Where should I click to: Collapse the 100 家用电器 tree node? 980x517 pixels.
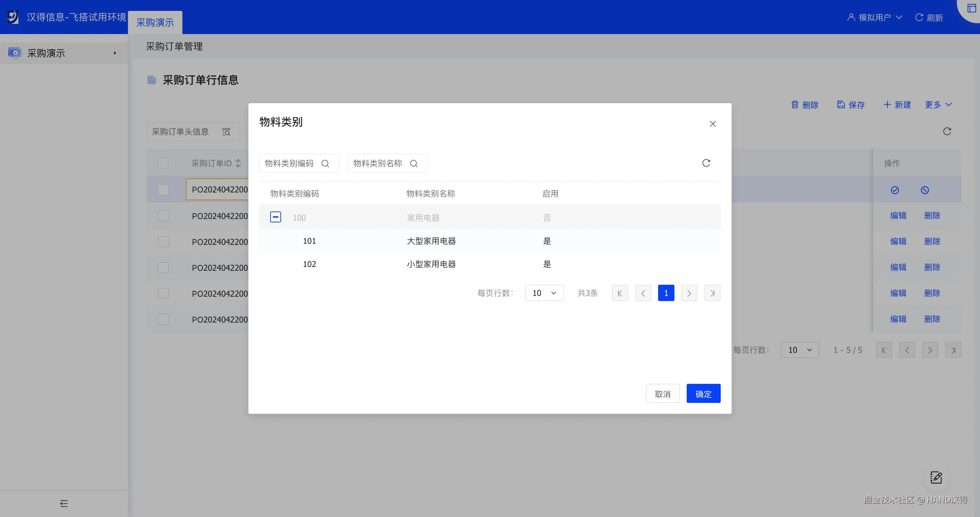pyautogui.click(x=275, y=217)
